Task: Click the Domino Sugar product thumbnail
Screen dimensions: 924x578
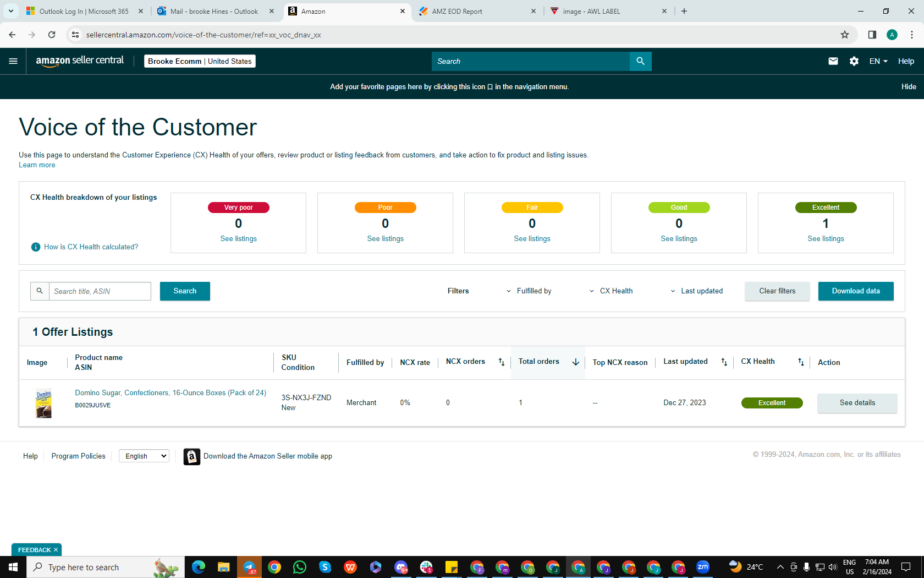Action: 43,403
